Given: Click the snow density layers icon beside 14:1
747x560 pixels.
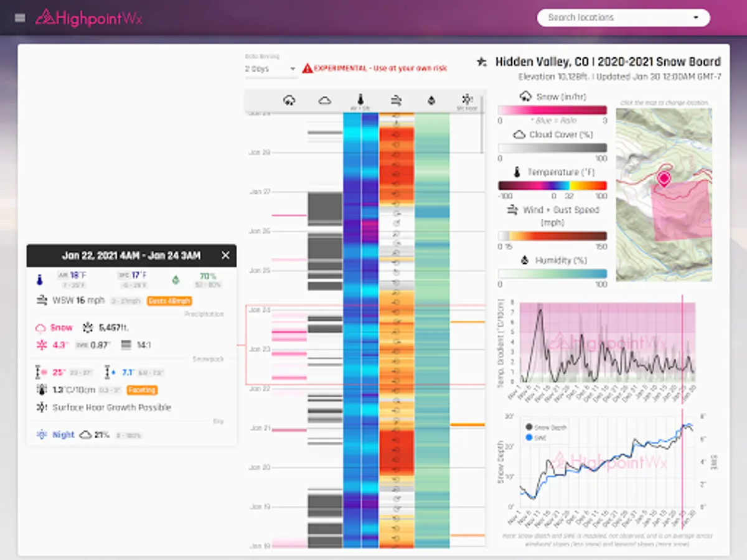Looking at the screenshot, I should (x=126, y=345).
